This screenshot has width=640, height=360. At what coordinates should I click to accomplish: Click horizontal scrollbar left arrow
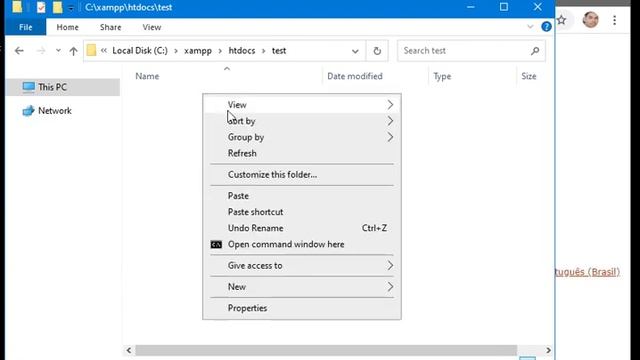tap(129, 350)
